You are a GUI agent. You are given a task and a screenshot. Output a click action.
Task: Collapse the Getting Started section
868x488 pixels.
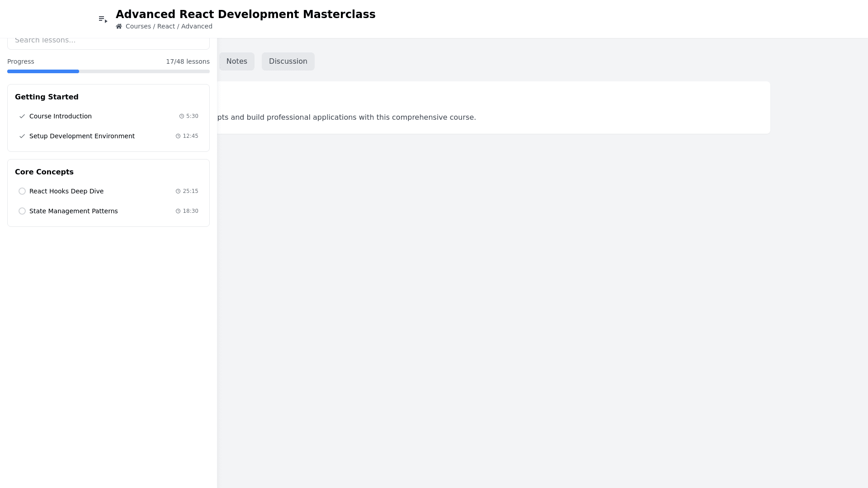click(47, 97)
